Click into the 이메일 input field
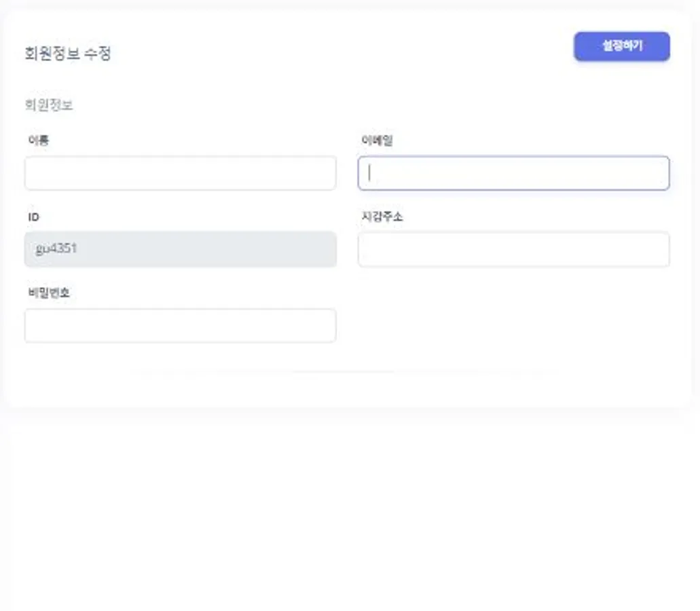 513,173
